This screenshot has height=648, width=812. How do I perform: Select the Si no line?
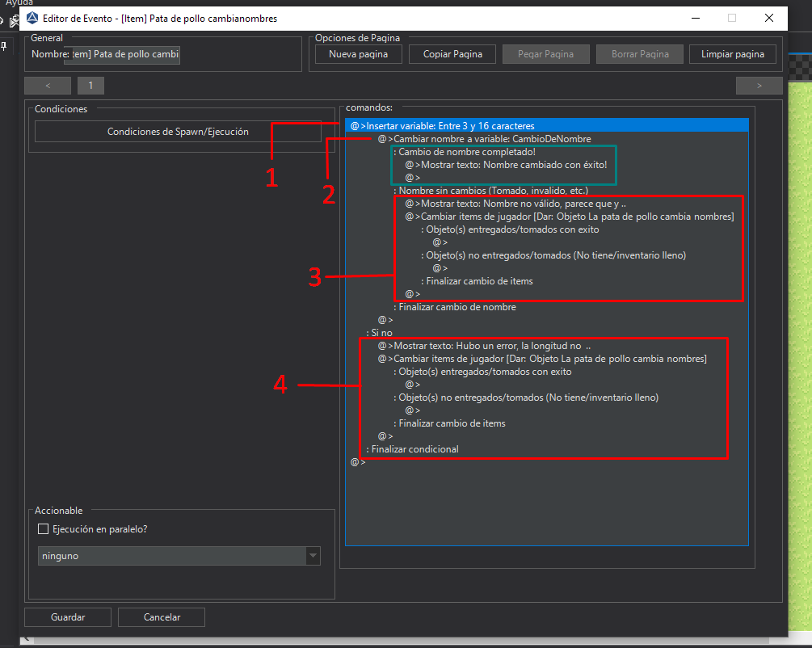click(379, 333)
